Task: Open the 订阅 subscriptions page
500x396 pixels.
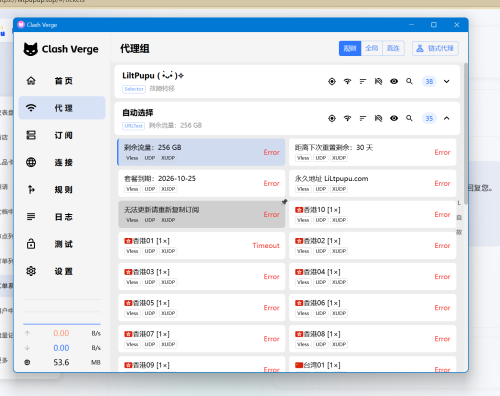Action: coord(62,135)
